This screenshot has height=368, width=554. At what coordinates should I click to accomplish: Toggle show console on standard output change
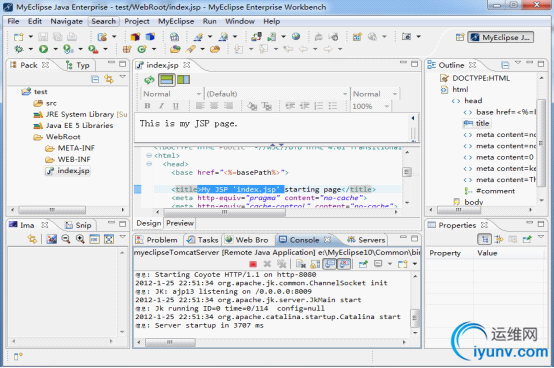[x=330, y=264]
